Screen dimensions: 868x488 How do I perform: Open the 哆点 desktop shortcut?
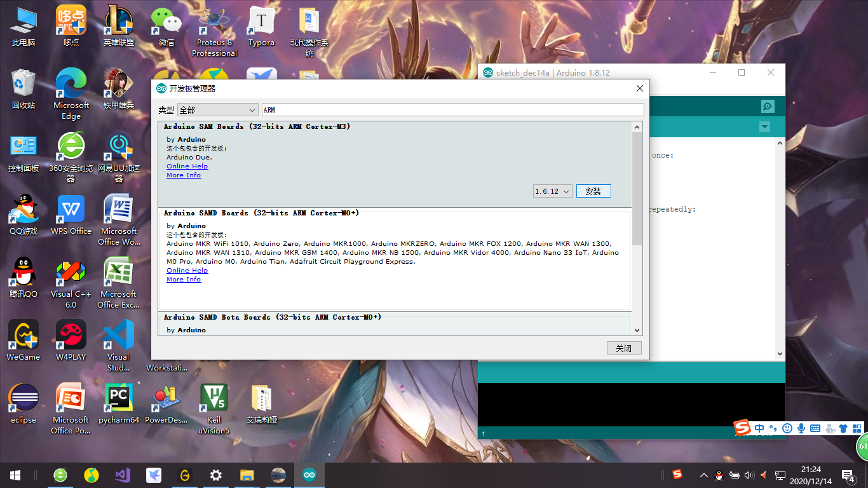(71, 27)
